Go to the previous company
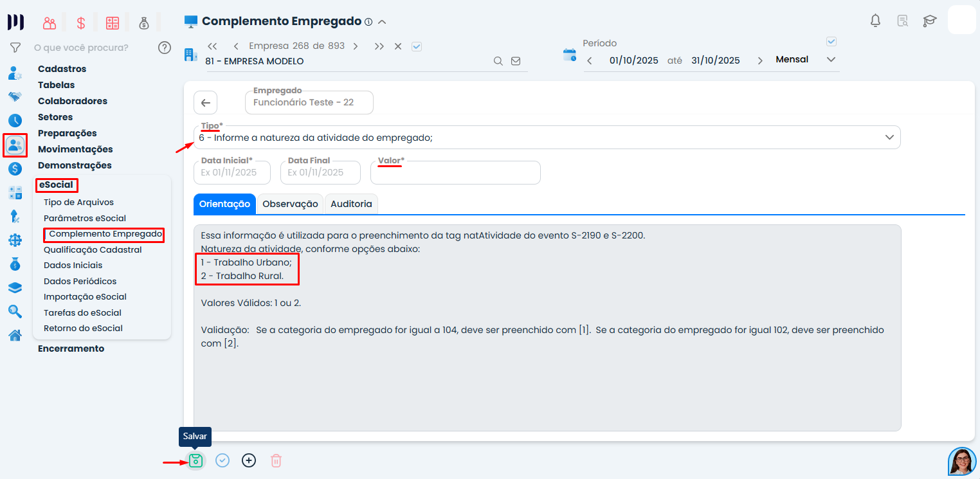Viewport: 980px width, 479px height. click(236, 46)
